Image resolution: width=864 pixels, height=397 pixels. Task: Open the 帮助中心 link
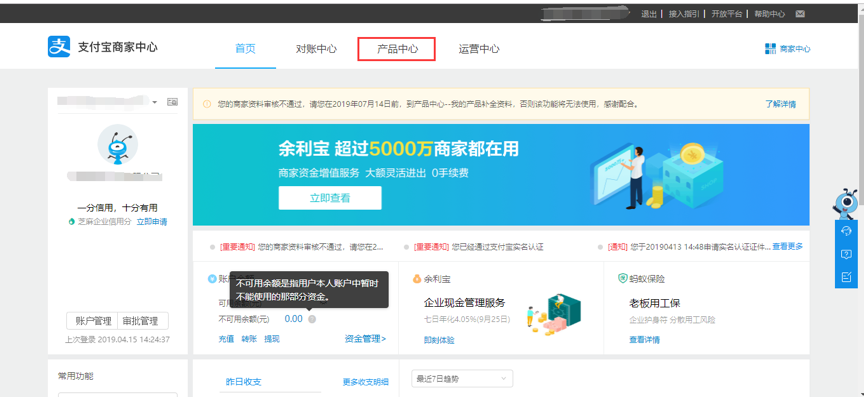click(769, 14)
